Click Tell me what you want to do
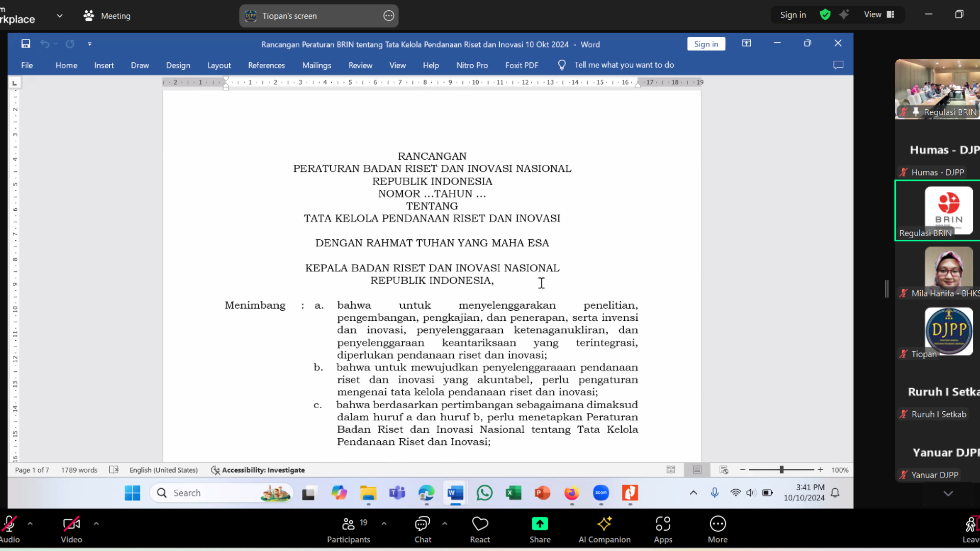The width and height of the screenshot is (980, 551). pyautogui.click(x=624, y=65)
